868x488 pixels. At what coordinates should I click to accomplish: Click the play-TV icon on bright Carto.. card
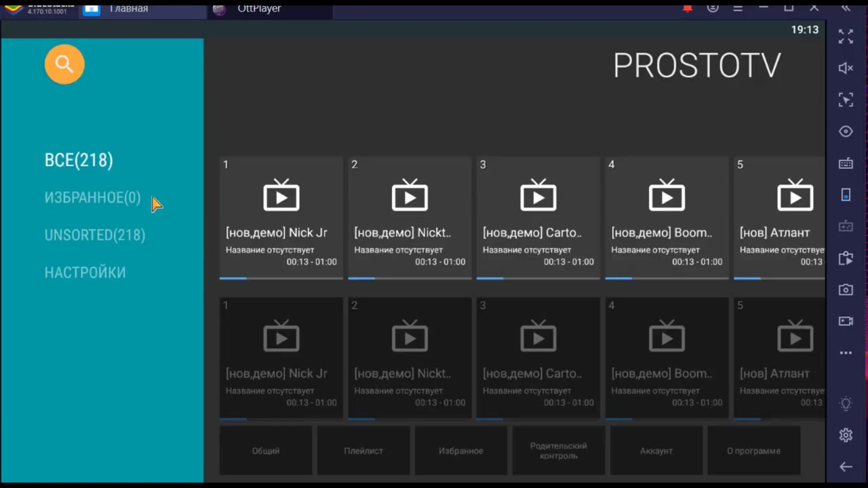click(x=538, y=195)
